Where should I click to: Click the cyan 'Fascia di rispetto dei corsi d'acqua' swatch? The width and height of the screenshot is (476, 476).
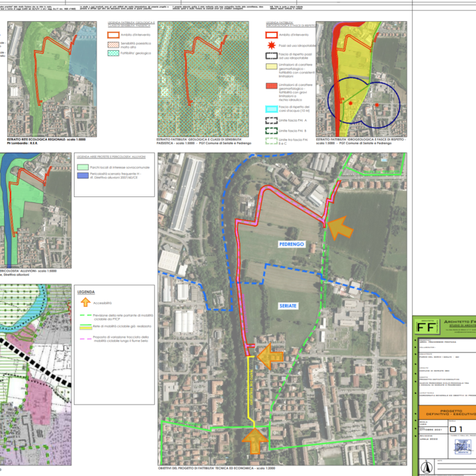click(x=272, y=109)
